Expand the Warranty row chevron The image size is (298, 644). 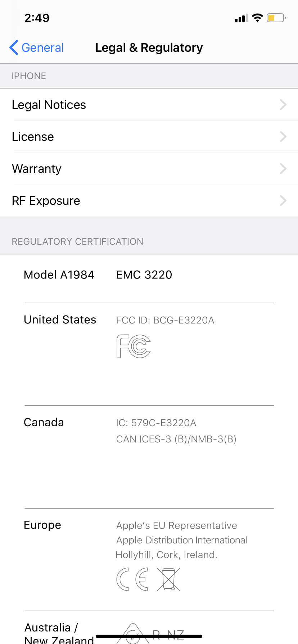[283, 169]
